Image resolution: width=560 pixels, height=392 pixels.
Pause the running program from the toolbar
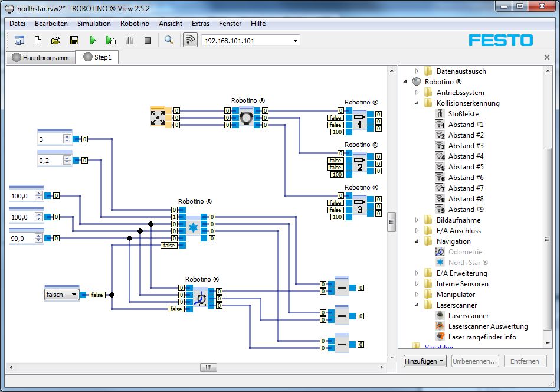(x=129, y=40)
